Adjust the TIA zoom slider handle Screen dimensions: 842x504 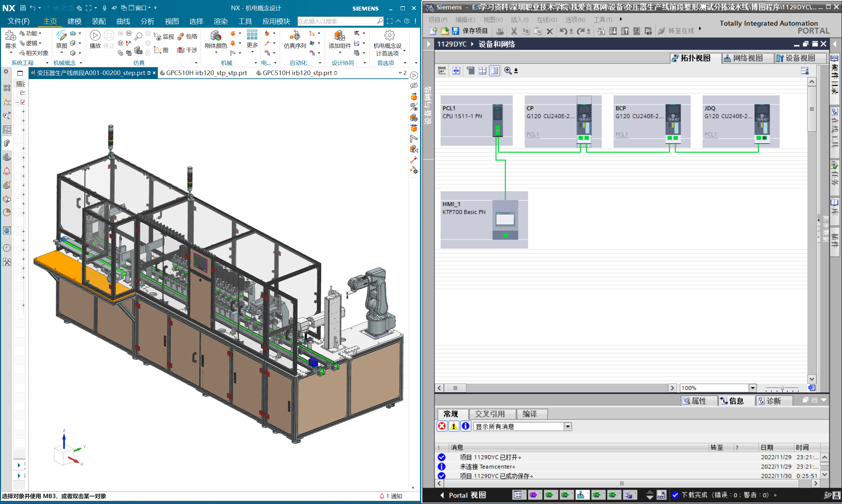coord(782,388)
